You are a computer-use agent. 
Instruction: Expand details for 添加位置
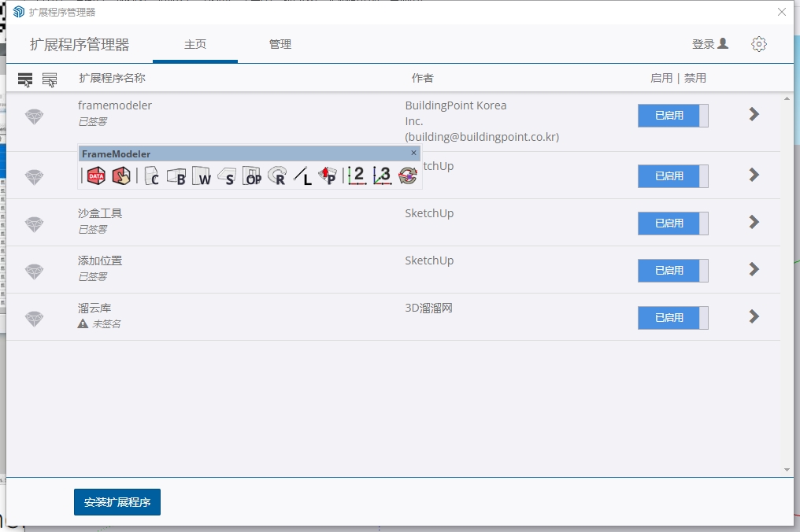[x=754, y=269]
